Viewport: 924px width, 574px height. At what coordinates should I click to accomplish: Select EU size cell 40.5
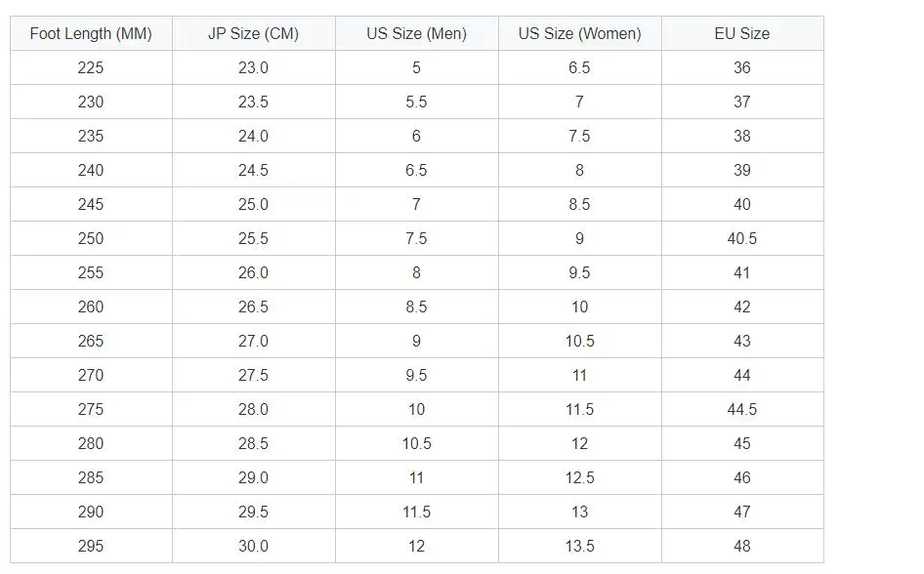(742, 238)
